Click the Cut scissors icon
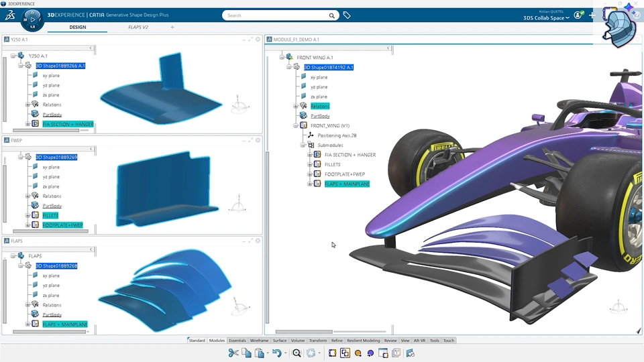Image resolution: width=644 pixels, height=362 pixels. point(233,353)
